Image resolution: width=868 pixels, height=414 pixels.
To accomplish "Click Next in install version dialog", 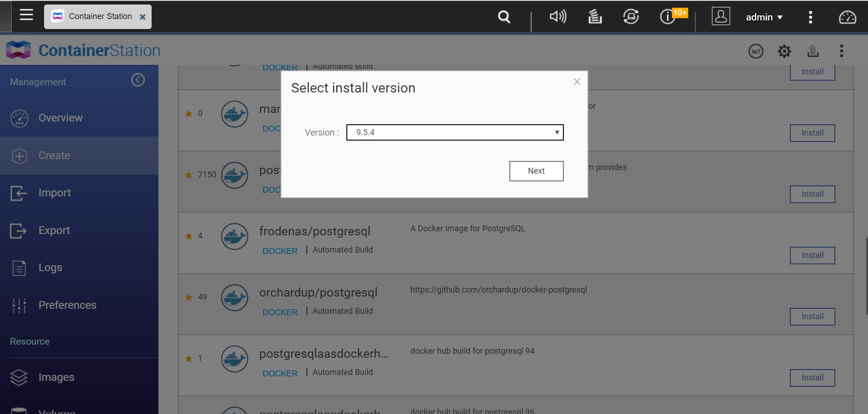I will coord(536,171).
